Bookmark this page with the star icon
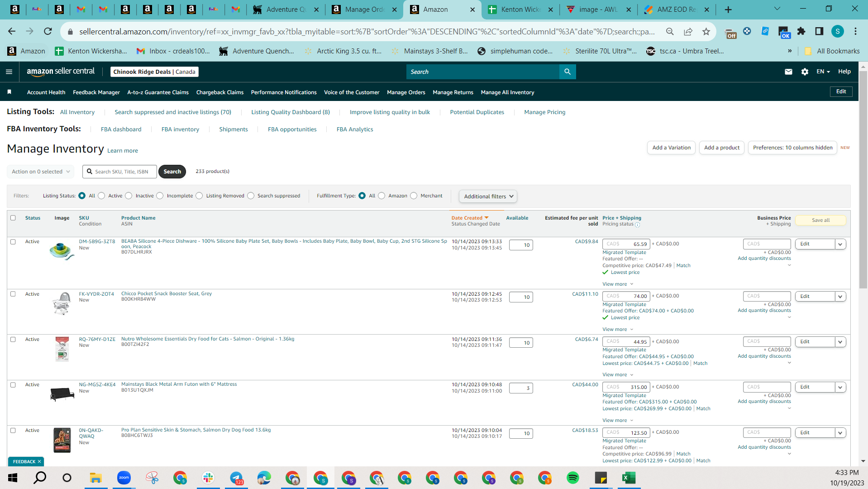The image size is (868, 489). 706,31
